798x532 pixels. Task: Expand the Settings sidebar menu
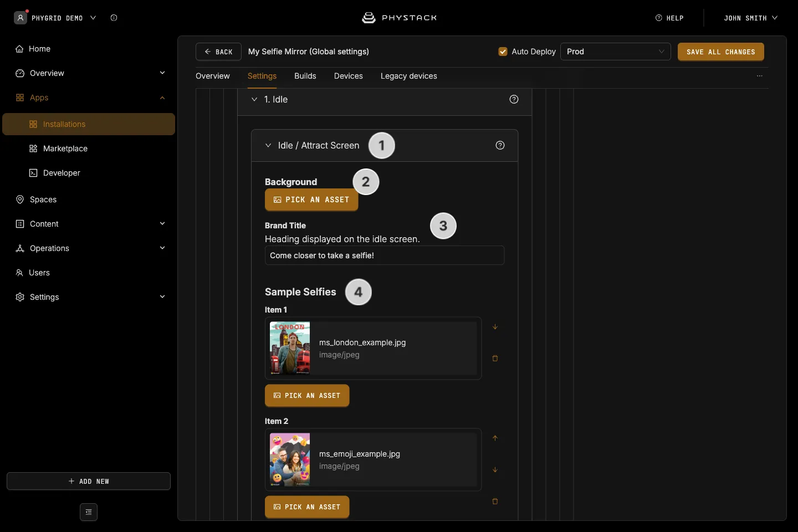(x=162, y=297)
